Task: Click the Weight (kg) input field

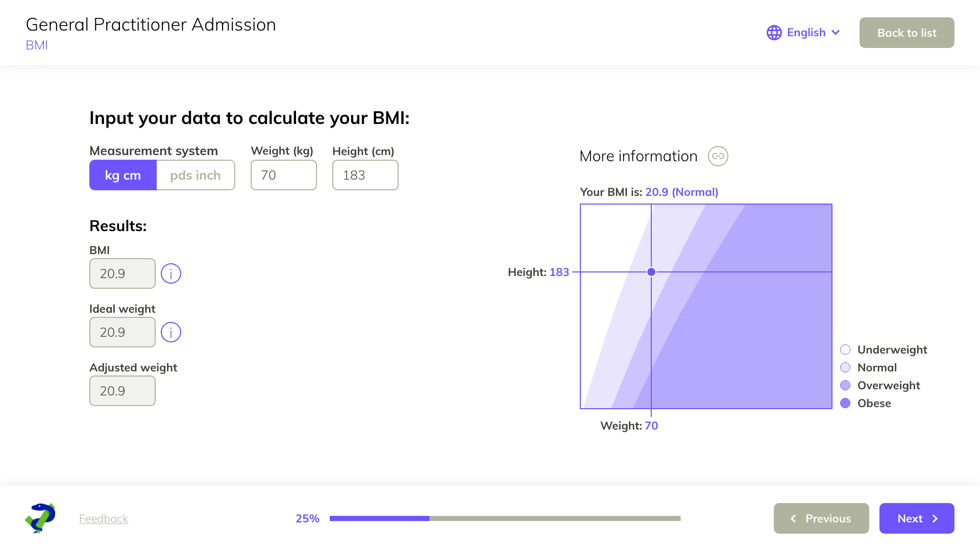Action: tap(284, 175)
